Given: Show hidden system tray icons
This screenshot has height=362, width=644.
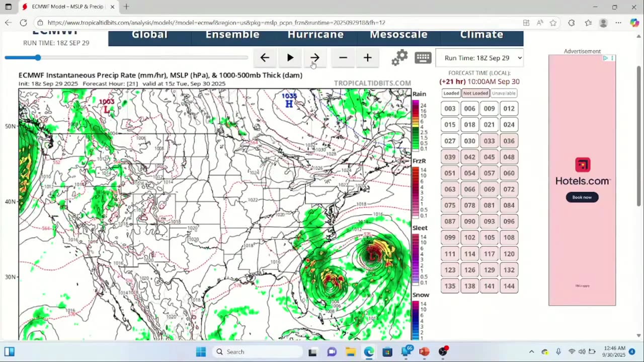Looking at the screenshot, I should [x=531, y=352].
